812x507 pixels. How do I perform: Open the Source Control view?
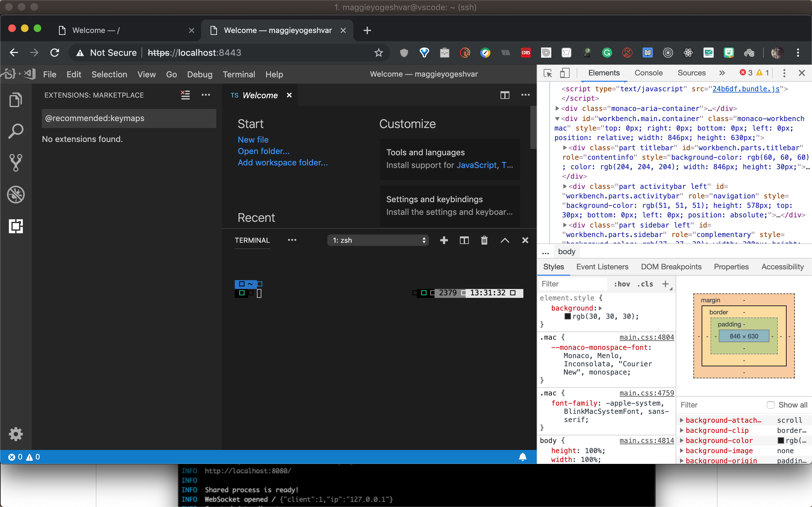16,163
